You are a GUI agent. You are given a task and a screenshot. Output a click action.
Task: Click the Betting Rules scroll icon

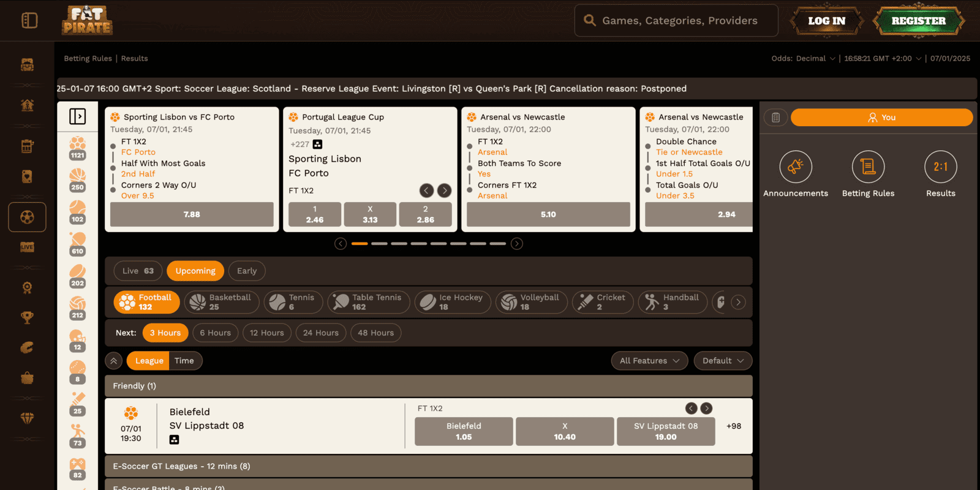pos(868,167)
